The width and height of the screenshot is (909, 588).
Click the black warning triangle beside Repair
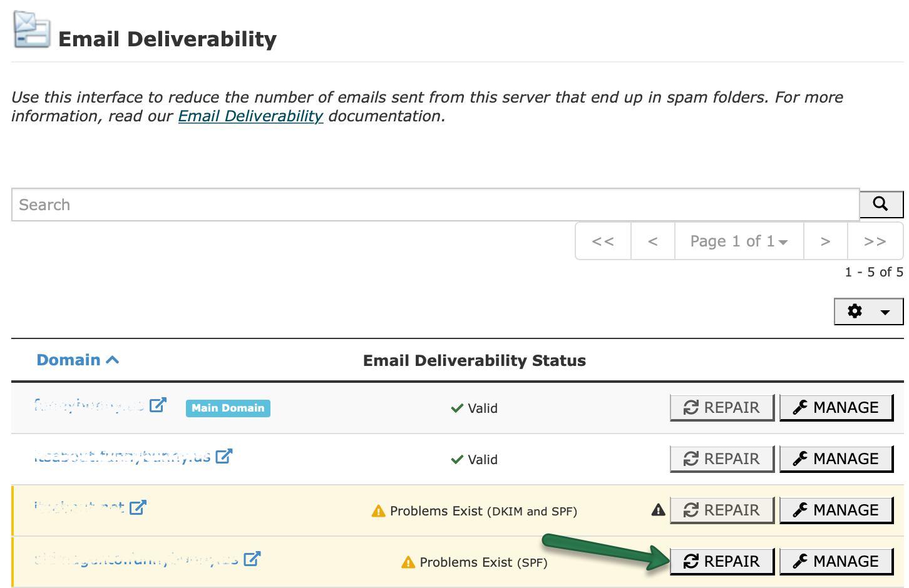658,510
